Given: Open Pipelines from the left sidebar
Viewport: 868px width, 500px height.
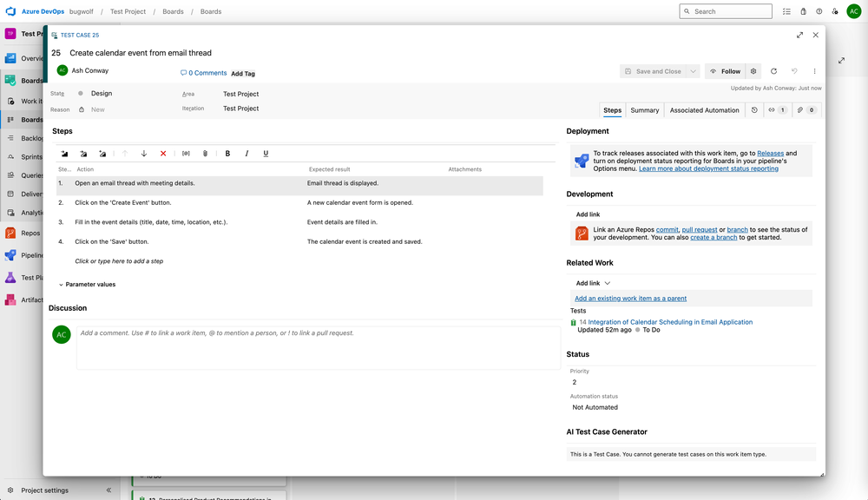Looking at the screenshot, I should coord(10,254).
